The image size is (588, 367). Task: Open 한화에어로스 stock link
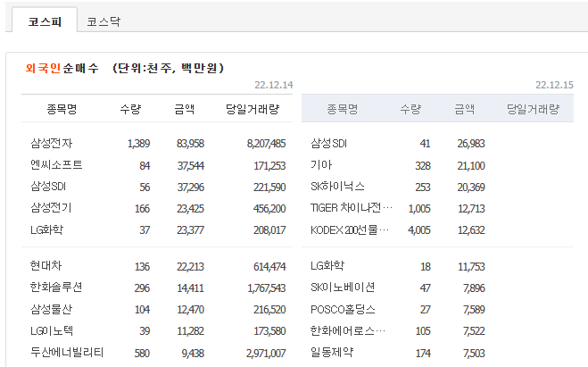tap(348, 330)
